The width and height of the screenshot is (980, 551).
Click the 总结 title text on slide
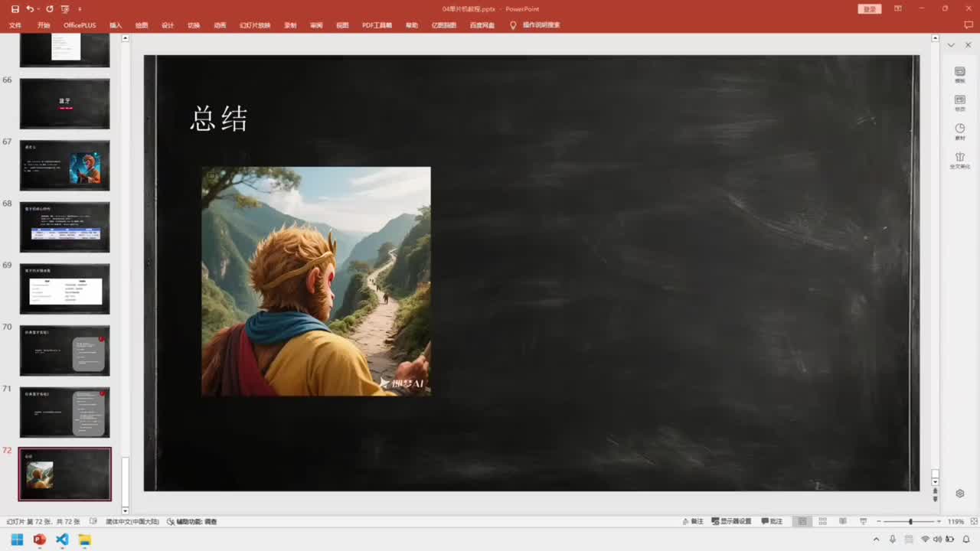[x=219, y=119]
